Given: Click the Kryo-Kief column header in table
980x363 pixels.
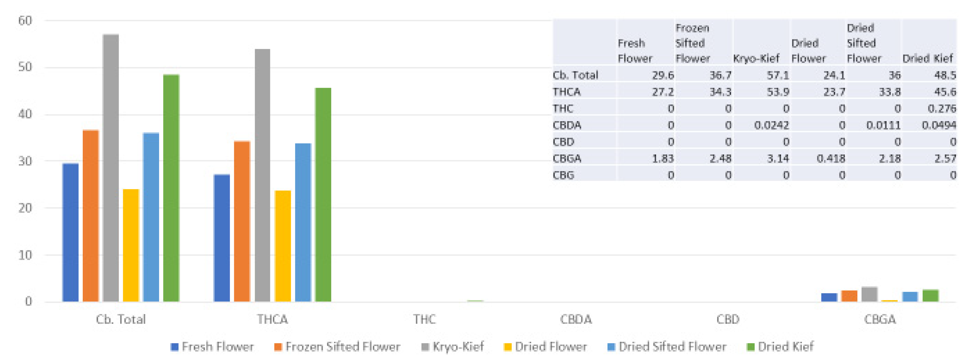Looking at the screenshot, I should pos(756,59).
